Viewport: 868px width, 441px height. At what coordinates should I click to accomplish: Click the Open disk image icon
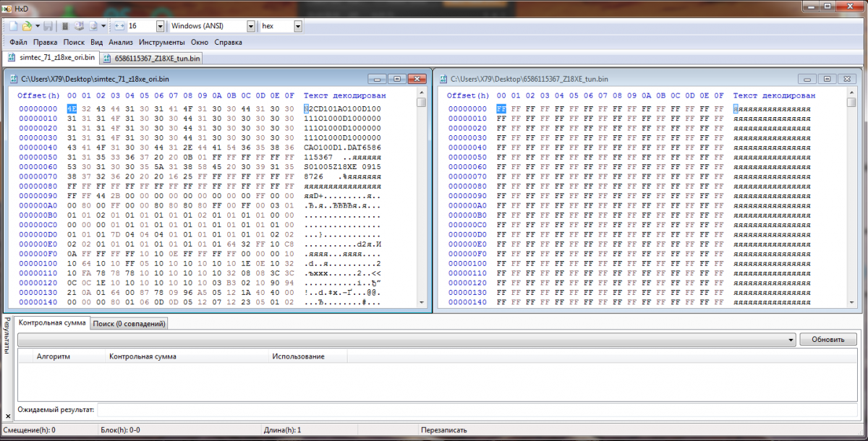point(93,26)
